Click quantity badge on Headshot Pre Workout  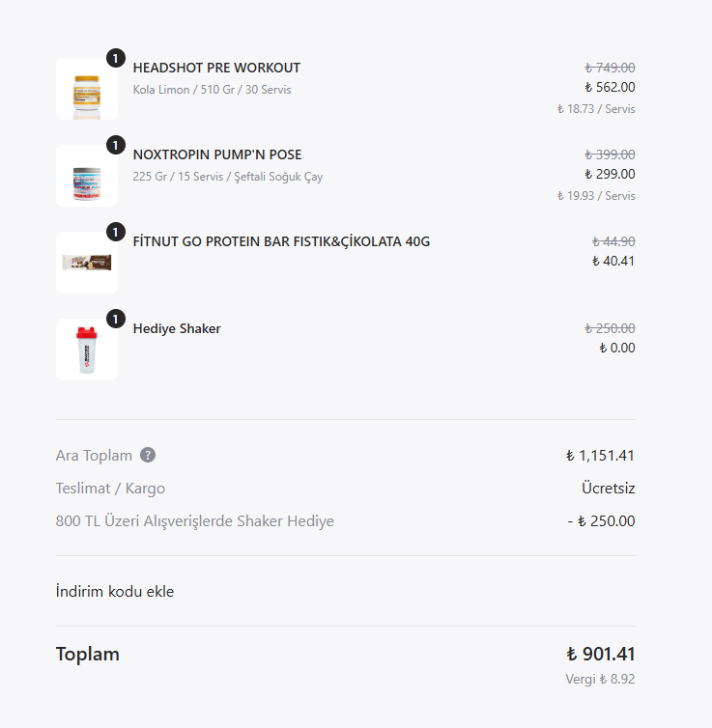116,58
